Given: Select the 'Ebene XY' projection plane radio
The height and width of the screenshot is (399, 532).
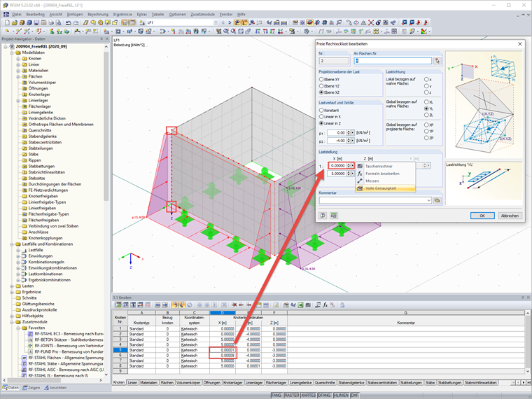Looking at the screenshot, I should pos(321,79).
